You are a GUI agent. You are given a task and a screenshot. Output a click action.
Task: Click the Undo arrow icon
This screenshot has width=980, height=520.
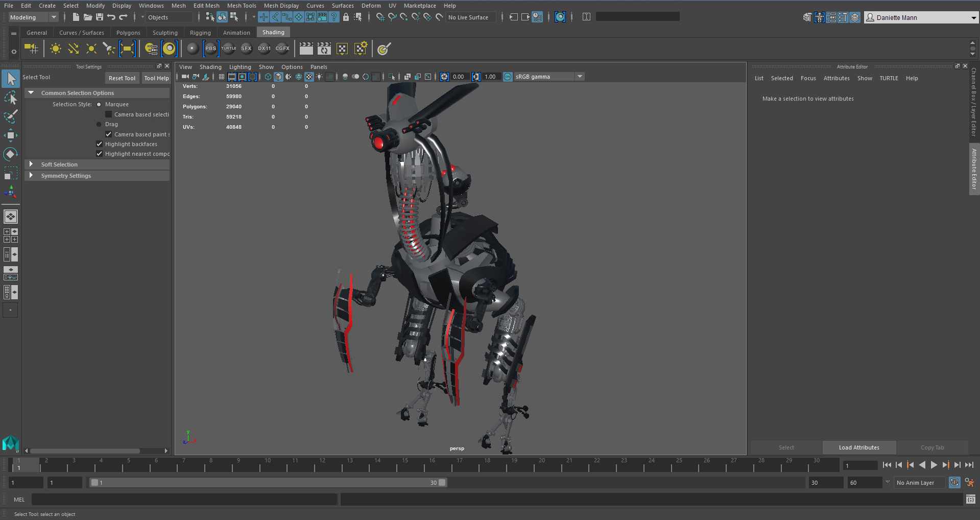click(x=111, y=17)
